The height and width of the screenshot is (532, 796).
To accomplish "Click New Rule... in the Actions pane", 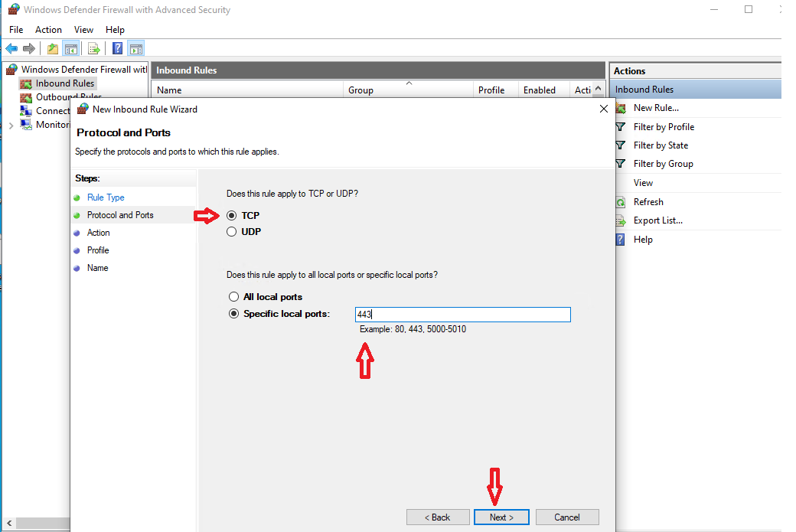I will pos(656,108).
